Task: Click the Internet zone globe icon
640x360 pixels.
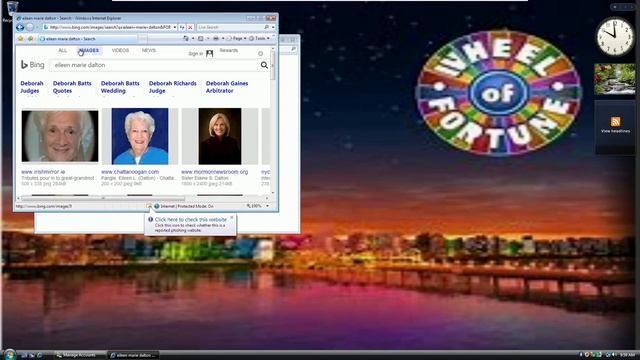Action: point(157,206)
